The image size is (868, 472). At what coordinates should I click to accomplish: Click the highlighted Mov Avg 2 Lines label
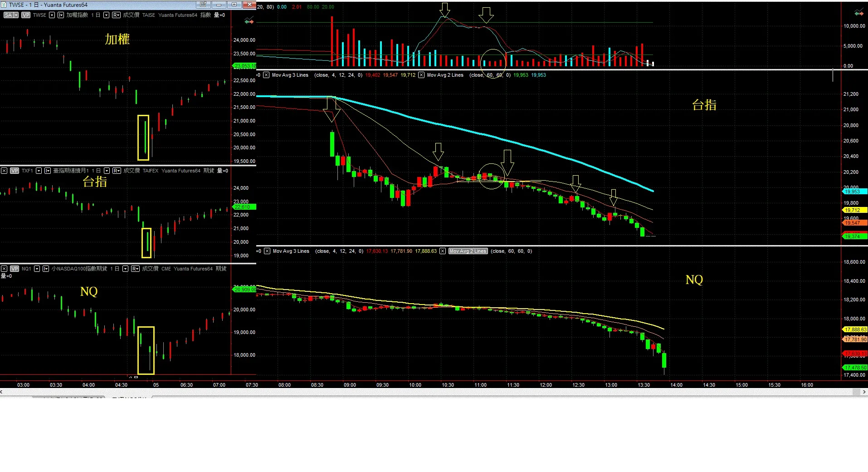[468, 251]
